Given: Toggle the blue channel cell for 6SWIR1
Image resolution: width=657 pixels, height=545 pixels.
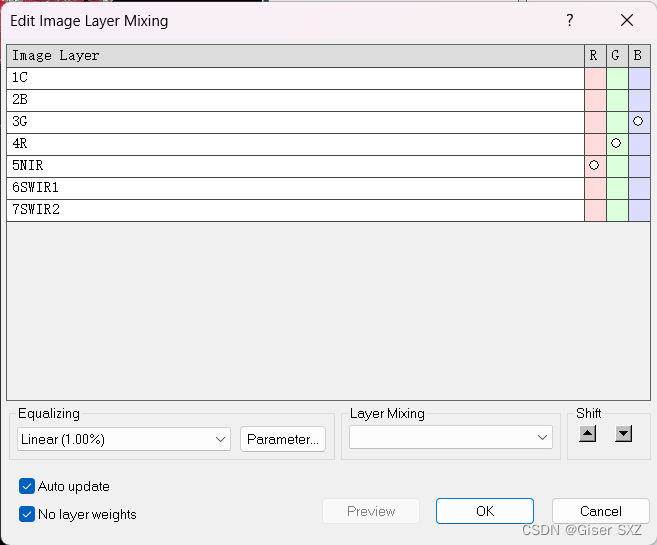Looking at the screenshot, I should 639,189.
